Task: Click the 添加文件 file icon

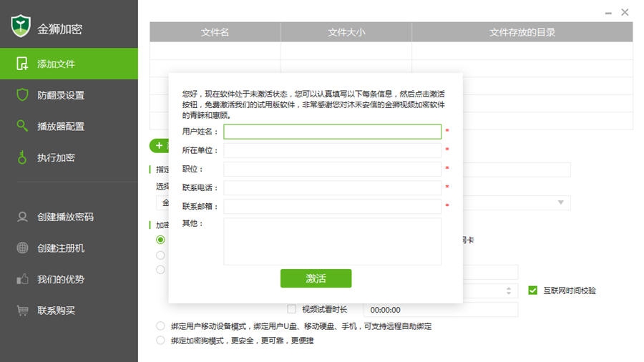Action: 22,64
